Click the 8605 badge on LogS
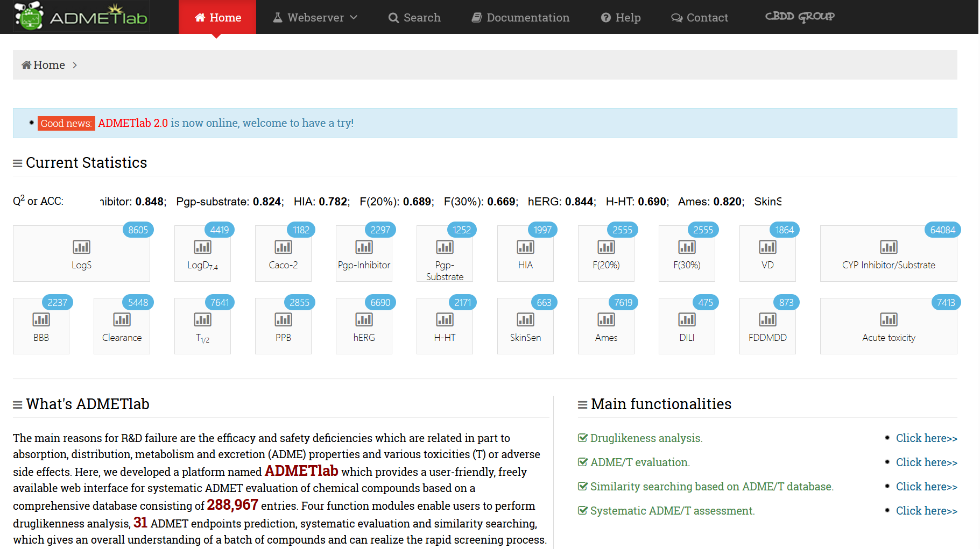Viewport: 980px width, 549px height. 138,230
